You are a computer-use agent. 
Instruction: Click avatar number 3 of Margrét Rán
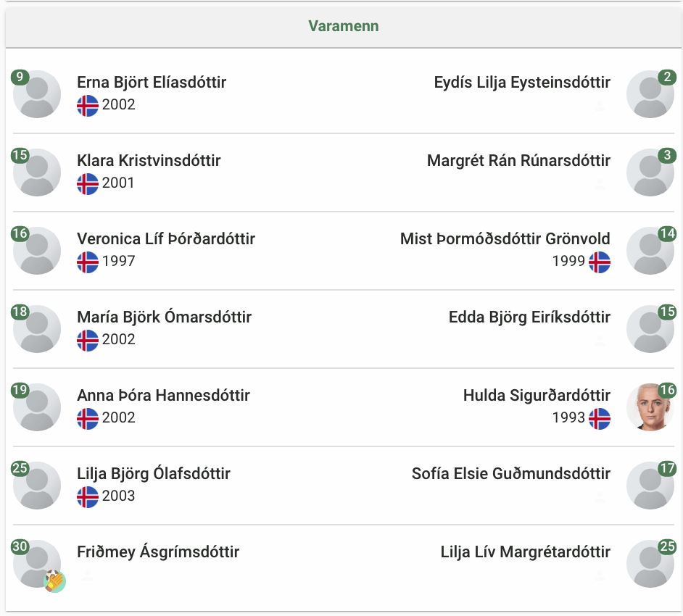click(650, 172)
